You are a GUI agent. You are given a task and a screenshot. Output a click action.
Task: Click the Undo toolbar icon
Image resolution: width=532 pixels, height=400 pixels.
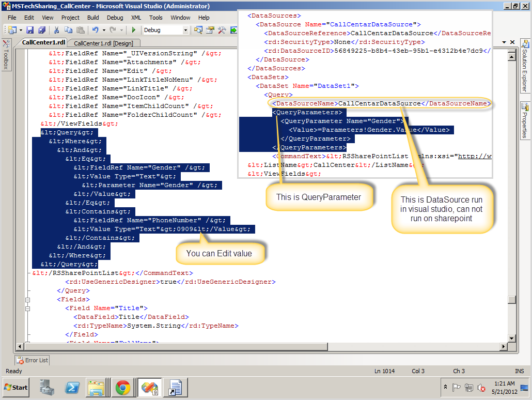pos(96,30)
